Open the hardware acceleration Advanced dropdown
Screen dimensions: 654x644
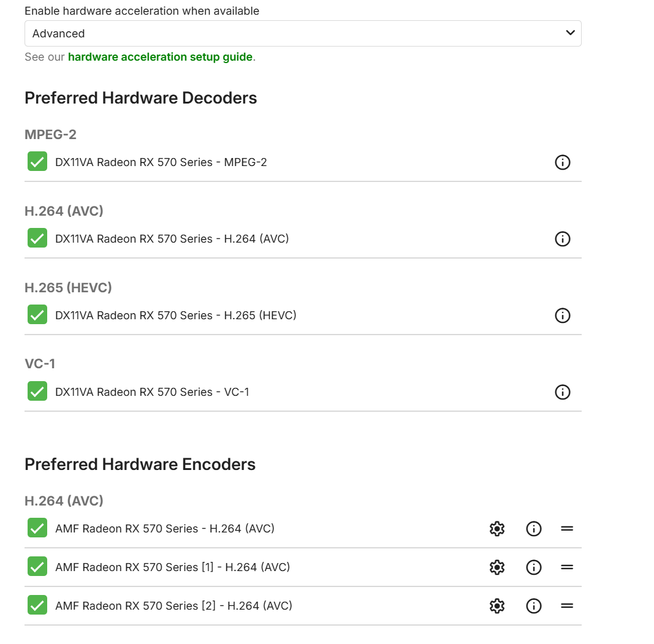tap(303, 34)
